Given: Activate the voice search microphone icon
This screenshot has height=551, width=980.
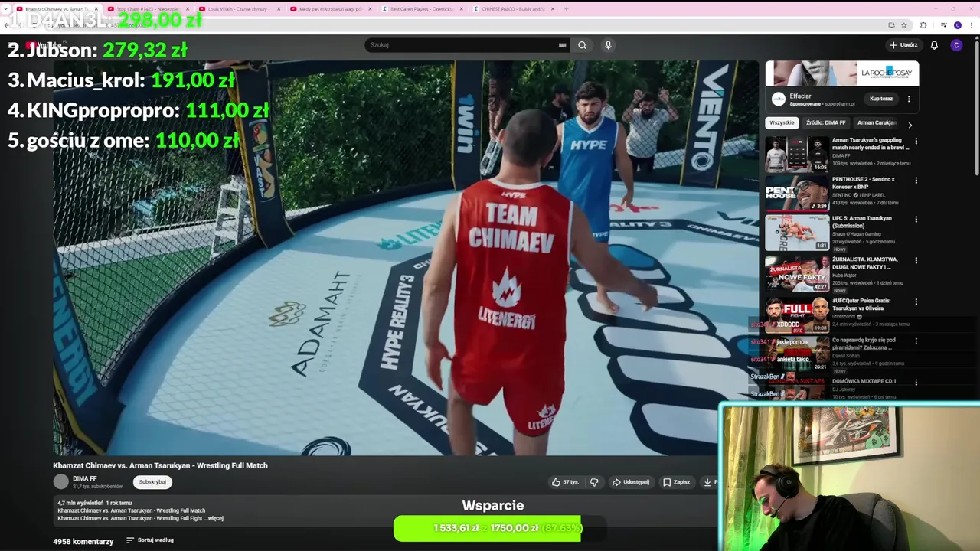Looking at the screenshot, I should (608, 45).
